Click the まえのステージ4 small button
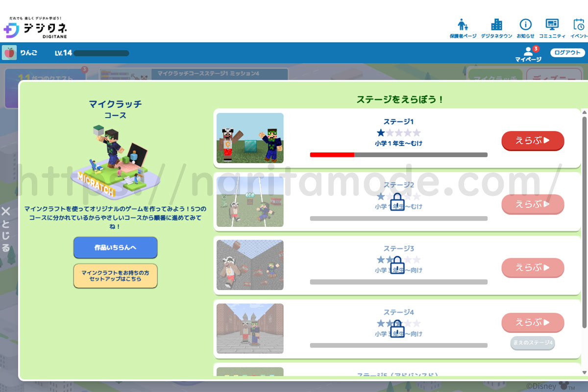This screenshot has width=588, height=392. click(533, 343)
